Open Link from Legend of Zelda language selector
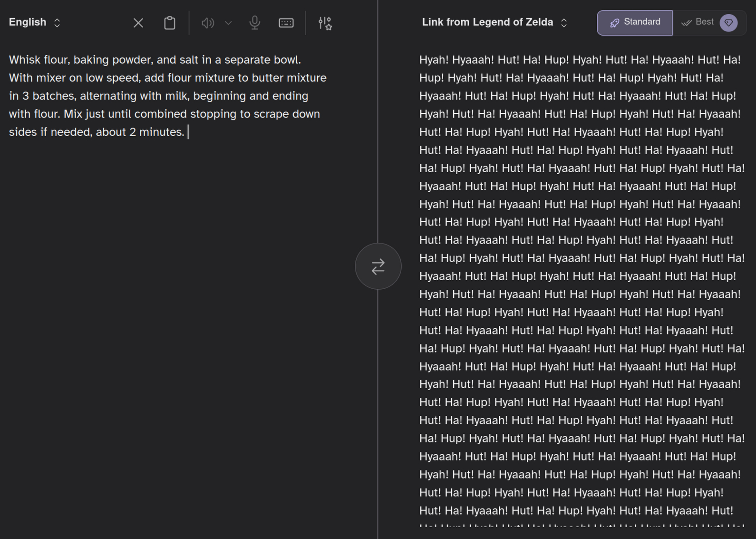This screenshot has width=756, height=539. [x=487, y=22]
